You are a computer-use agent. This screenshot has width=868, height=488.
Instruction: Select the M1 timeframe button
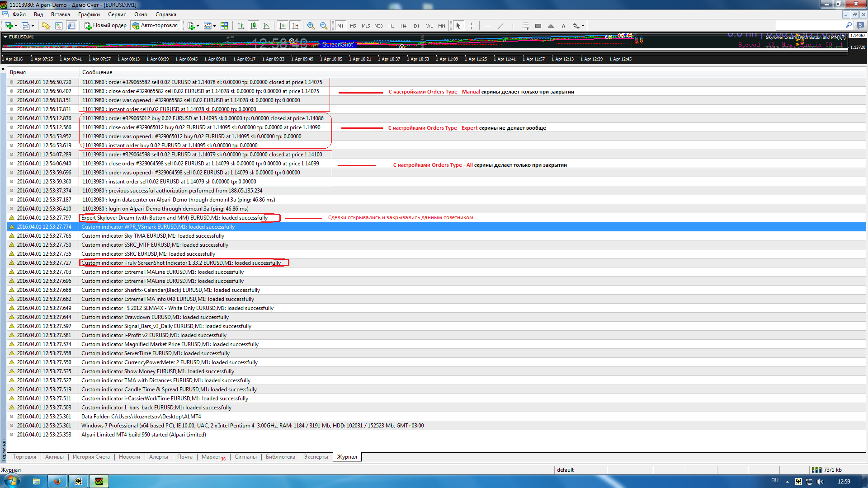340,26
